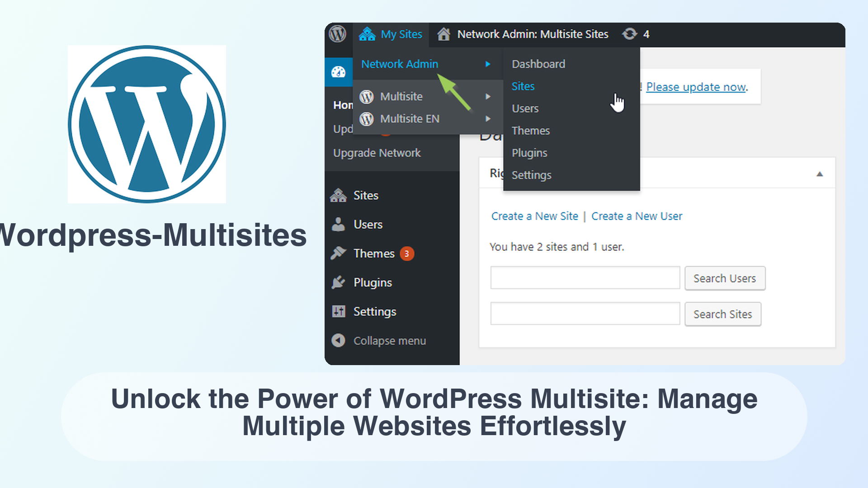Expand the Multisite submenu arrow
The height and width of the screenshot is (488, 868).
point(488,96)
